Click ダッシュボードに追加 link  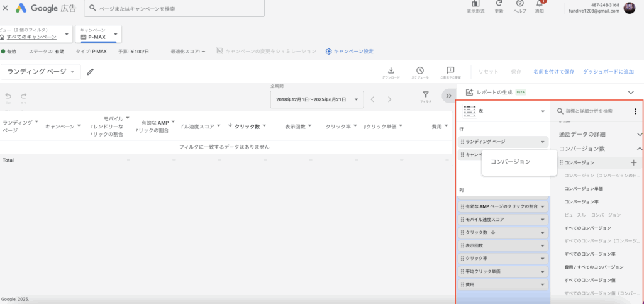[608, 72]
